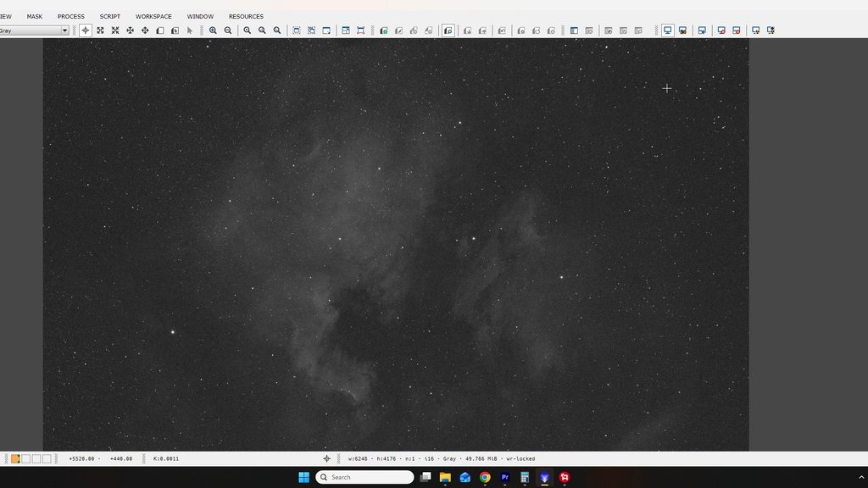Viewport: 868px width, 488px height.
Task: Click the fit view window icon
Action: [x=326, y=30]
